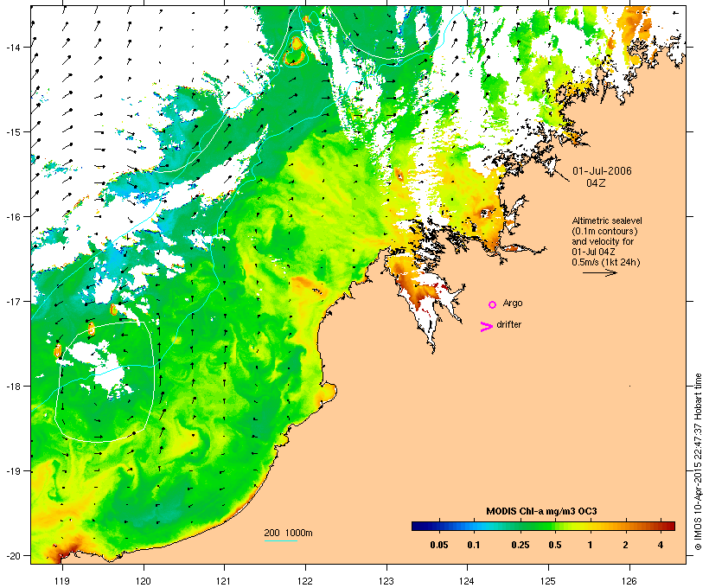The height and width of the screenshot is (588, 709).
Task: Click the 'drifter' legend label
Action: (x=508, y=324)
